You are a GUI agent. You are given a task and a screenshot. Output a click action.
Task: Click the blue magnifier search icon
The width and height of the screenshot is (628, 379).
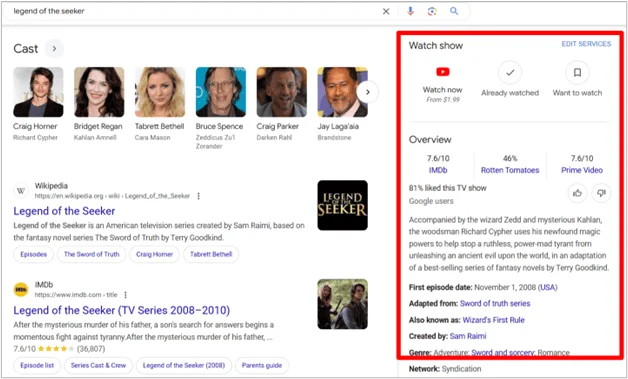454,11
